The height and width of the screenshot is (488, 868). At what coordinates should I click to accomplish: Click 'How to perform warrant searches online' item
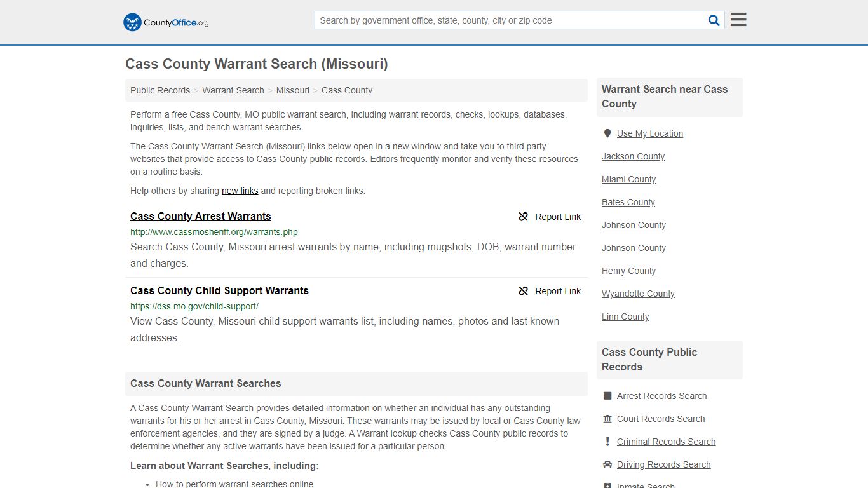click(234, 484)
